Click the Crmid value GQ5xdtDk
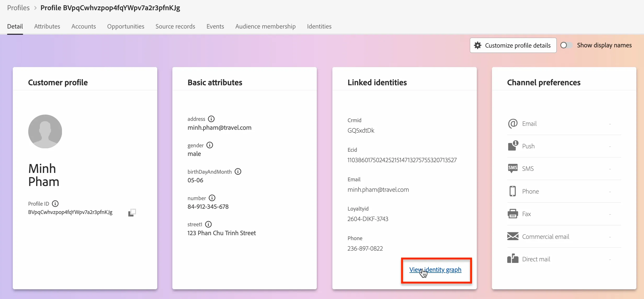644x299 pixels. [x=361, y=131]
